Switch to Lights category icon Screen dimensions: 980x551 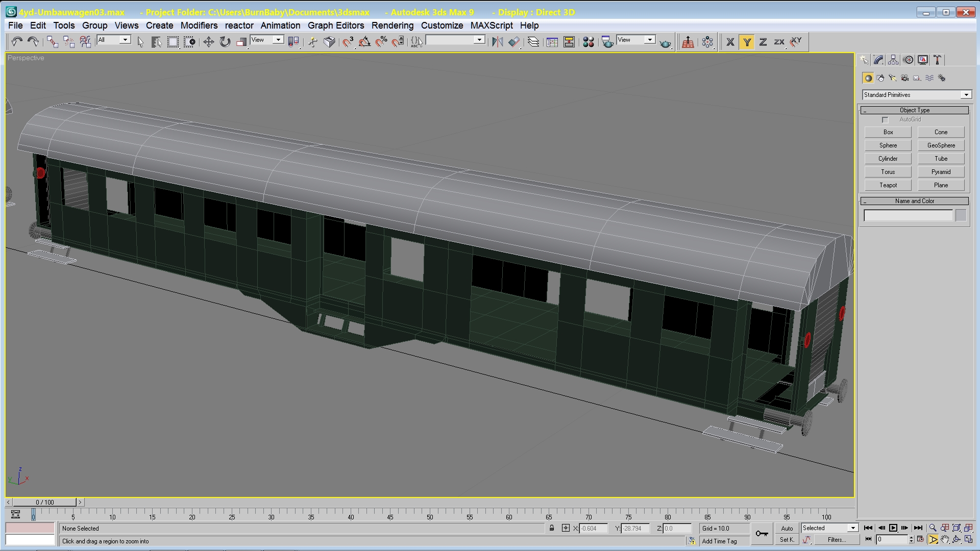coord(892,78)
